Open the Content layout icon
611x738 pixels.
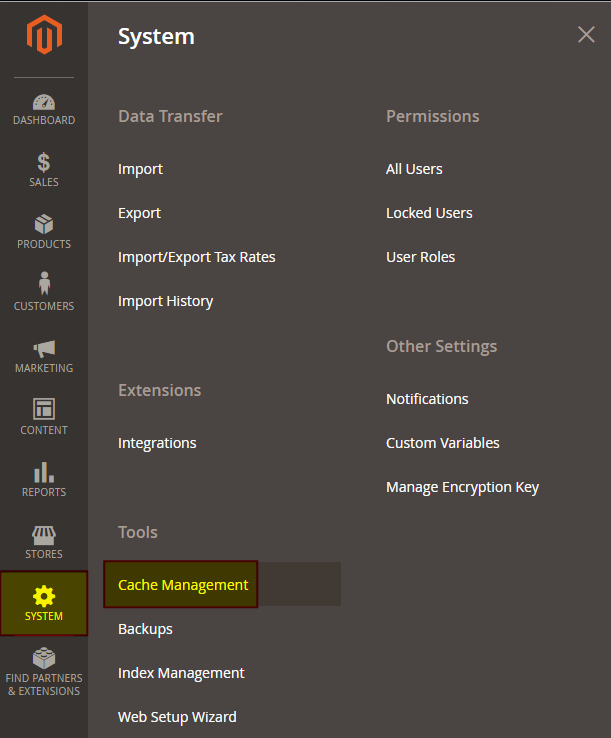44,409
